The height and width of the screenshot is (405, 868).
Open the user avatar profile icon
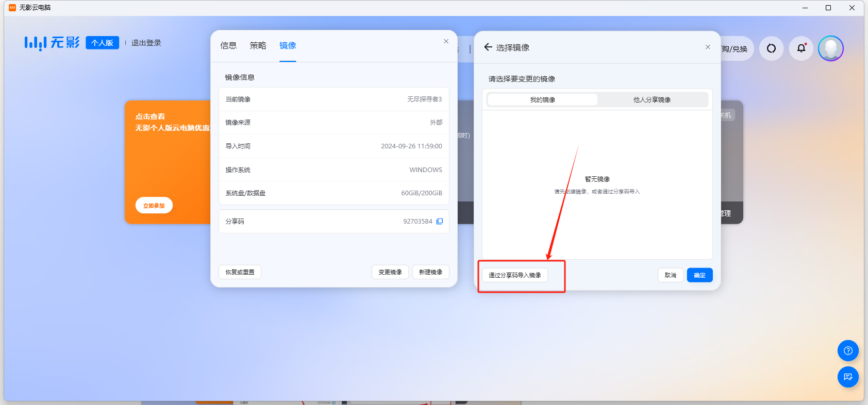pos(830,48)
